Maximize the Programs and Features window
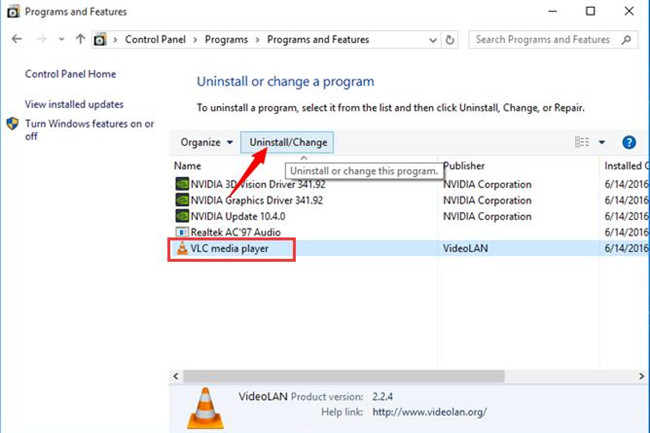Image resolution: width=650 pixels, height=433 pixels. (x=590, y=11)
